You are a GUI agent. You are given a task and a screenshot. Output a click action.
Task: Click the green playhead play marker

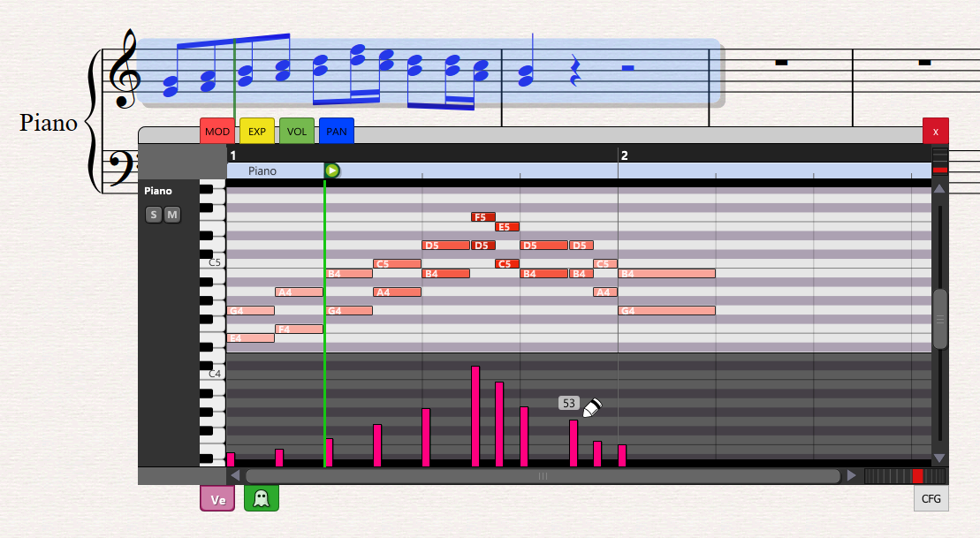(x=332, y=170)
